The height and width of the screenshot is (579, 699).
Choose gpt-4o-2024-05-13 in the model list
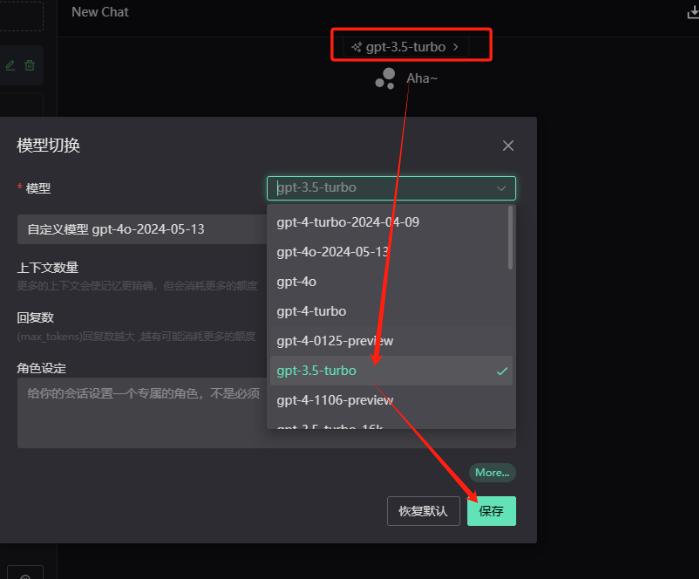click(x=333, y=252)
